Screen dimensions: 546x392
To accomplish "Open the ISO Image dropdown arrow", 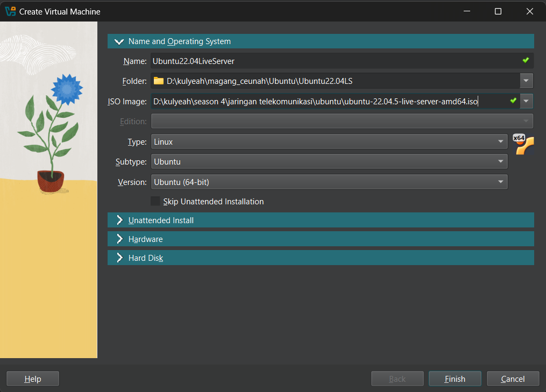I will [x=526, y=101].
